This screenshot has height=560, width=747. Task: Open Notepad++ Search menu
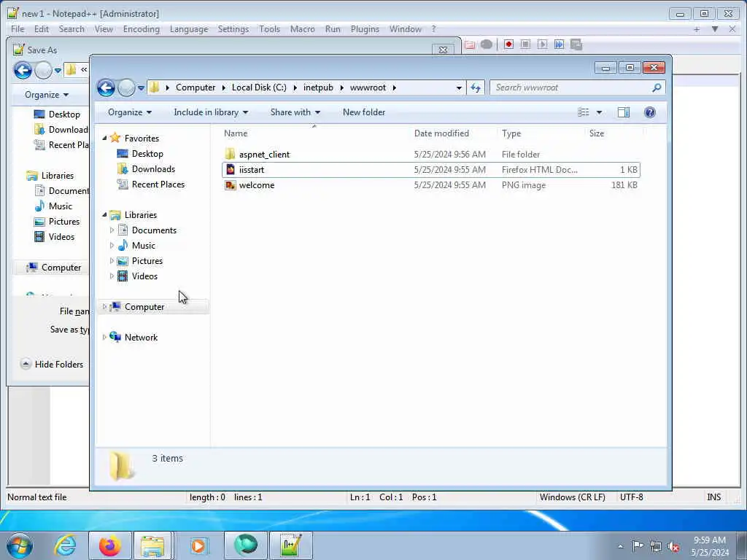[x=71, y=29]
